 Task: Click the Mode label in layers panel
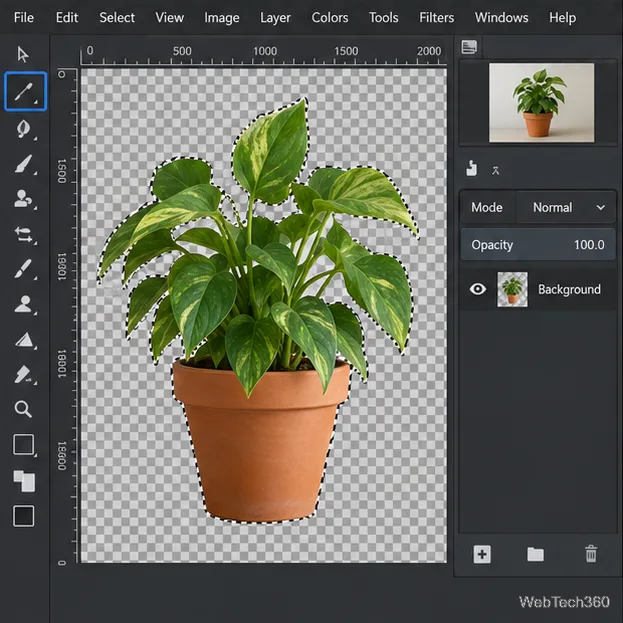coord(487,207)
